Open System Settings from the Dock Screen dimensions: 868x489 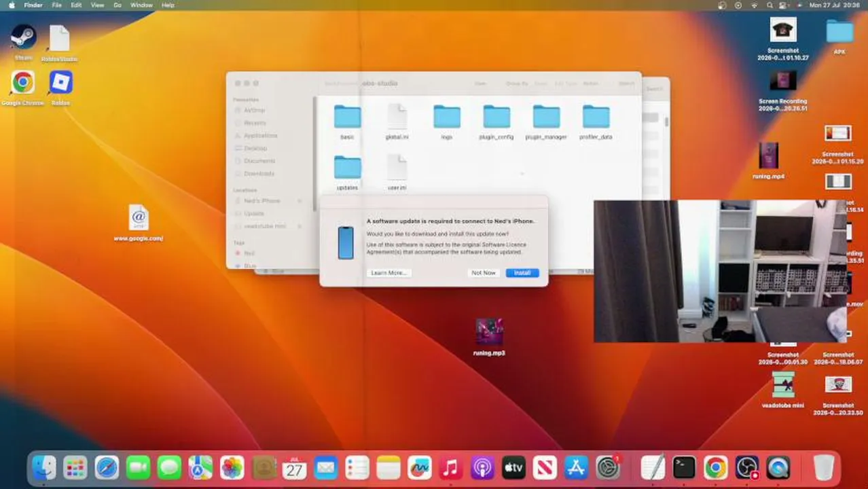[x=608, y=467]
